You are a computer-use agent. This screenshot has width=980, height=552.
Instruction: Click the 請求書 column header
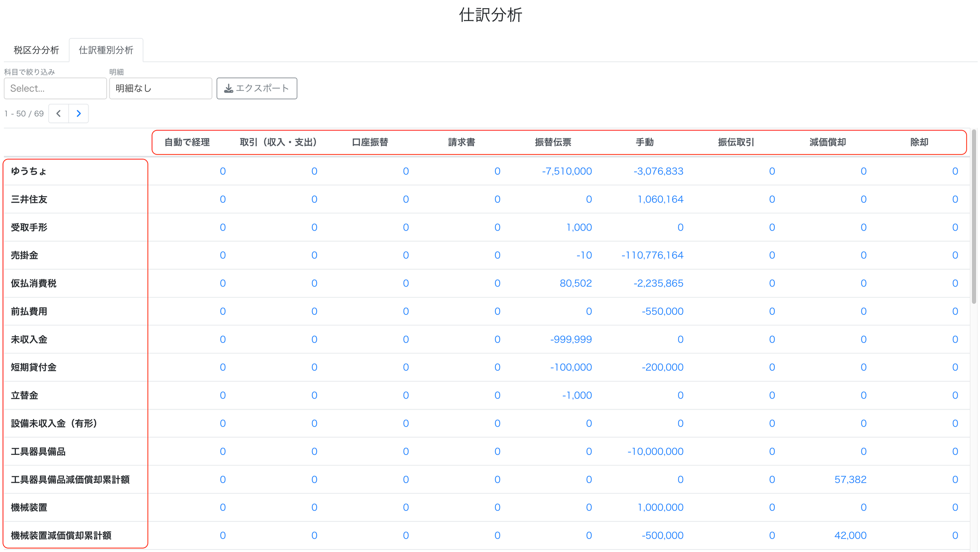click(461, 143)
